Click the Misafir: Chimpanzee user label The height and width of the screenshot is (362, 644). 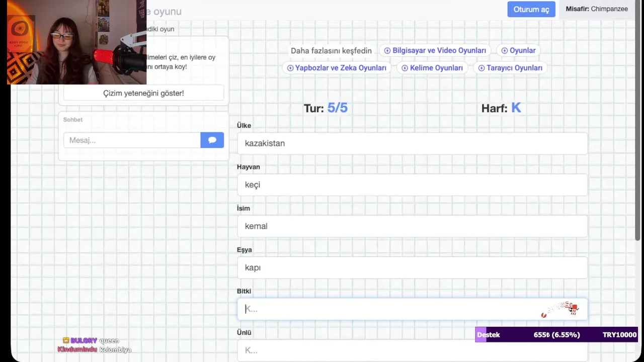point(597,9)
